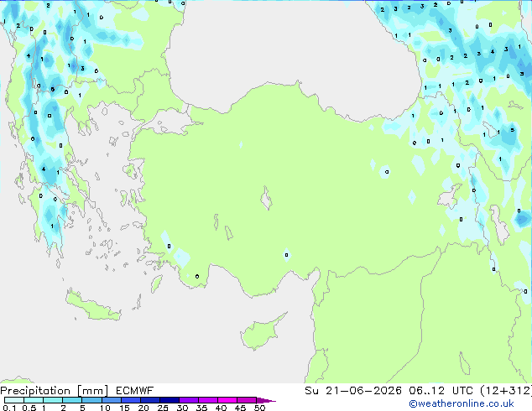The image size is (532, 411).
Task: Click the large lake in central Turkey
Action: tap(266, 198)
